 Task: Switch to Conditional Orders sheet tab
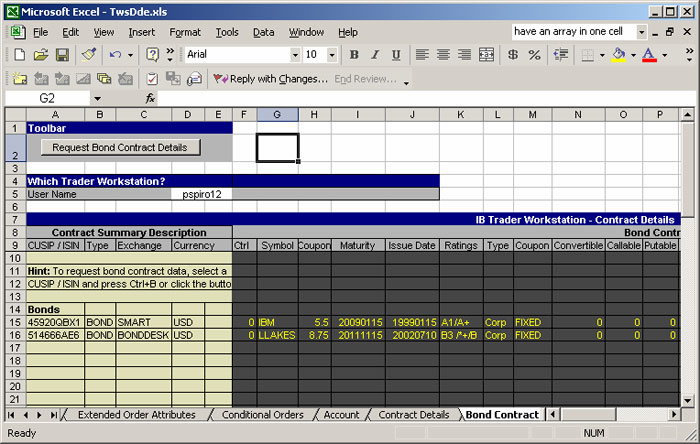(x=262, y=415)
